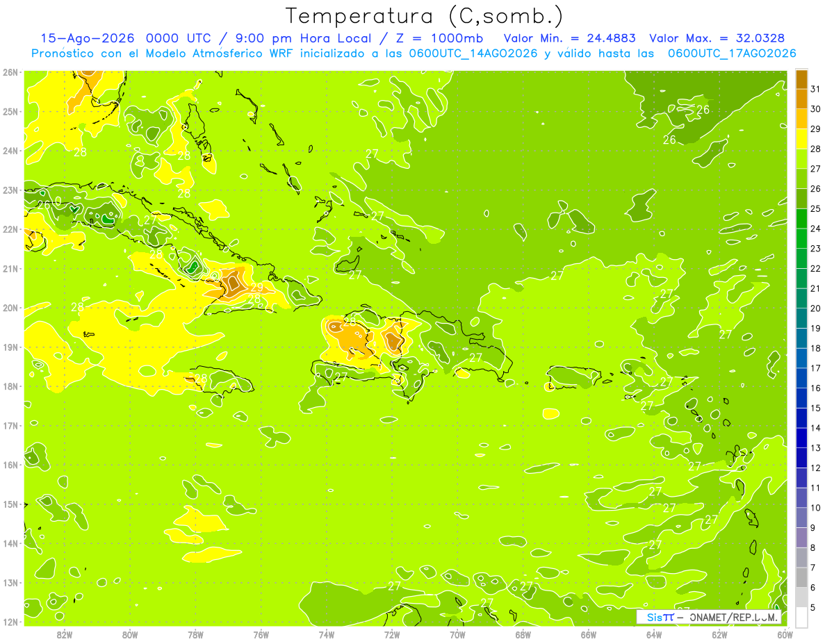Select the yellow color bar segment between 28 and 29
Screen dimensions: 834x644
(x=801, y=139)
